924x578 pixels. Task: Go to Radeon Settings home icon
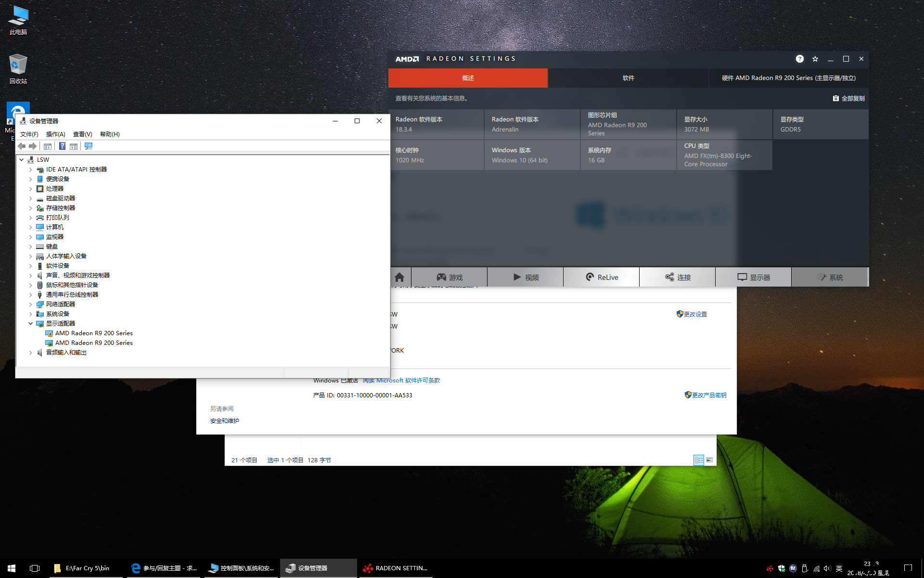(x=399, y=277)
